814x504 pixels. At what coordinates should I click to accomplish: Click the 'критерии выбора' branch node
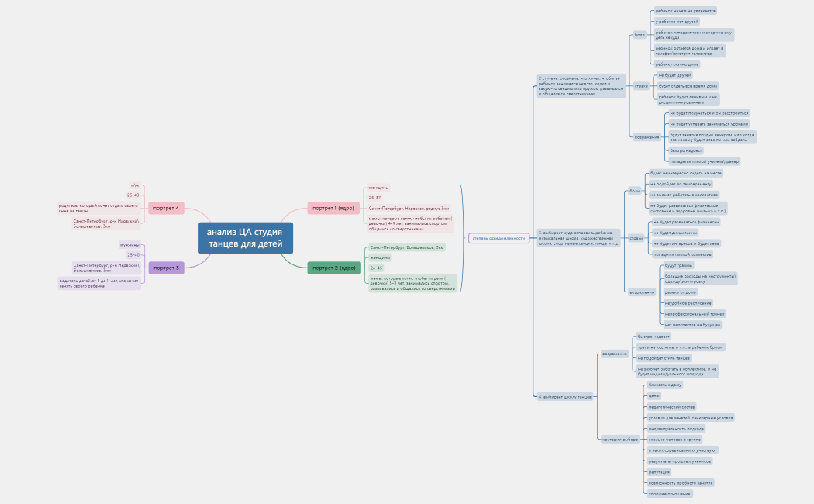tap(620, 440)
